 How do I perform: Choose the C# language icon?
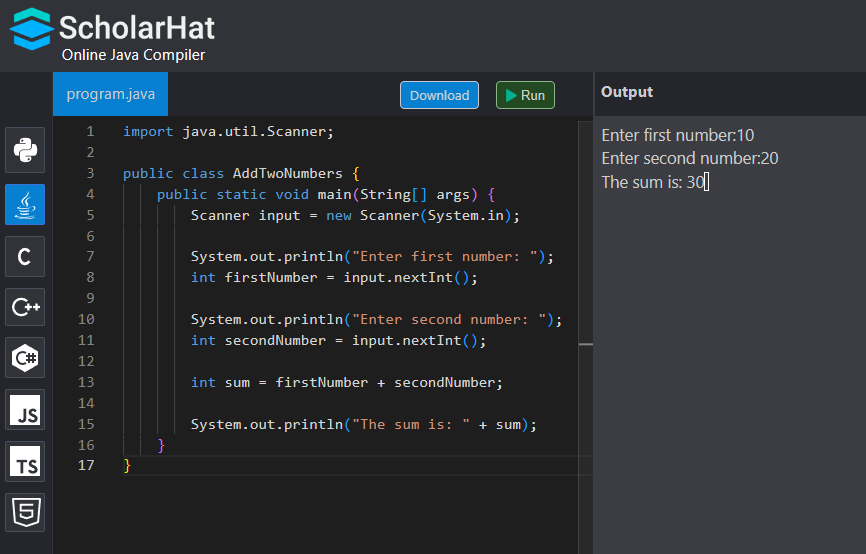25,358
